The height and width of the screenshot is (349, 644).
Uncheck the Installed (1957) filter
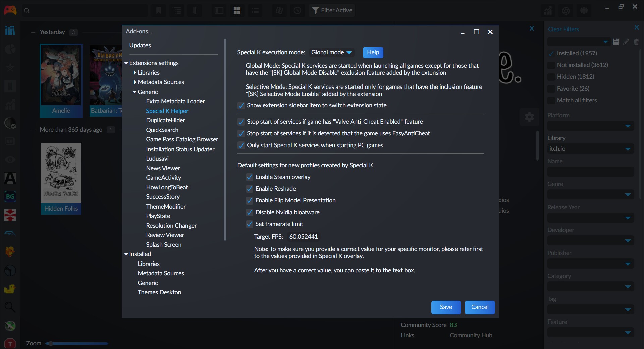pyautogui.click(x=551, y=54)
